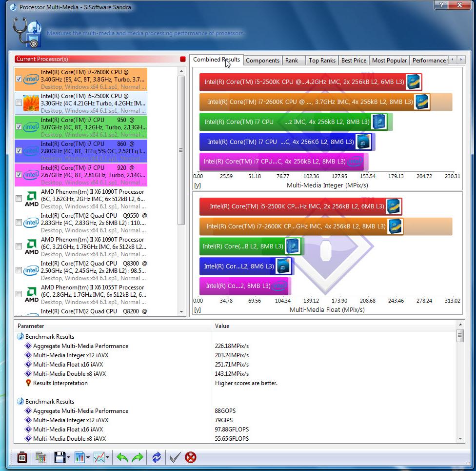
Task: Click Intel logo of Core2 Quad Q9550
Action: [31, 223]
